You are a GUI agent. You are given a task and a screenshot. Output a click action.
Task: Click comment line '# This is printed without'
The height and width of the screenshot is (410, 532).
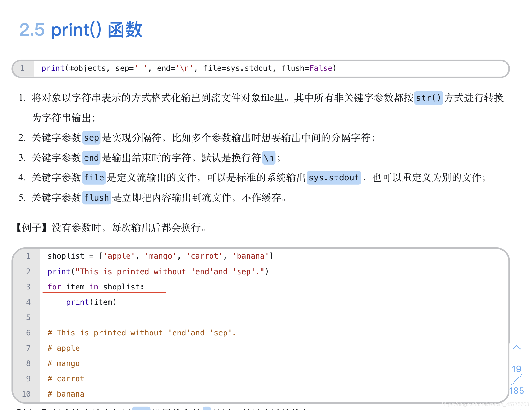[x=142, y=333]
